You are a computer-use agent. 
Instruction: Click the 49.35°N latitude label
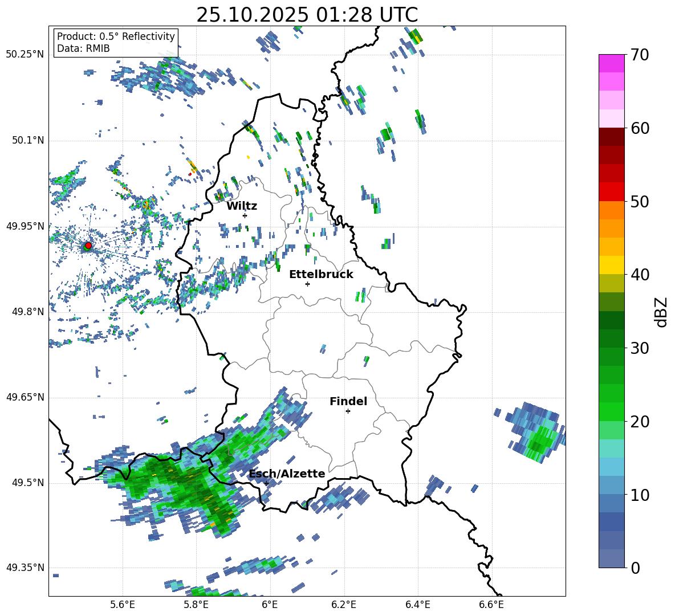coord(25,568)
